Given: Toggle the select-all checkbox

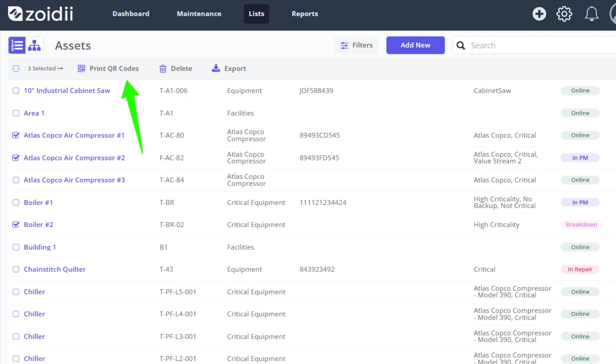Looking at the screenshot, I should 16,69.
